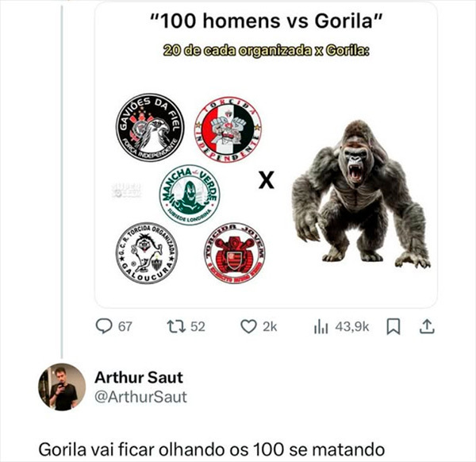Open the view analytics bar chart icon
Image resolution: width=476 pixels, height=462 pixels.
[x=321, y=327]
